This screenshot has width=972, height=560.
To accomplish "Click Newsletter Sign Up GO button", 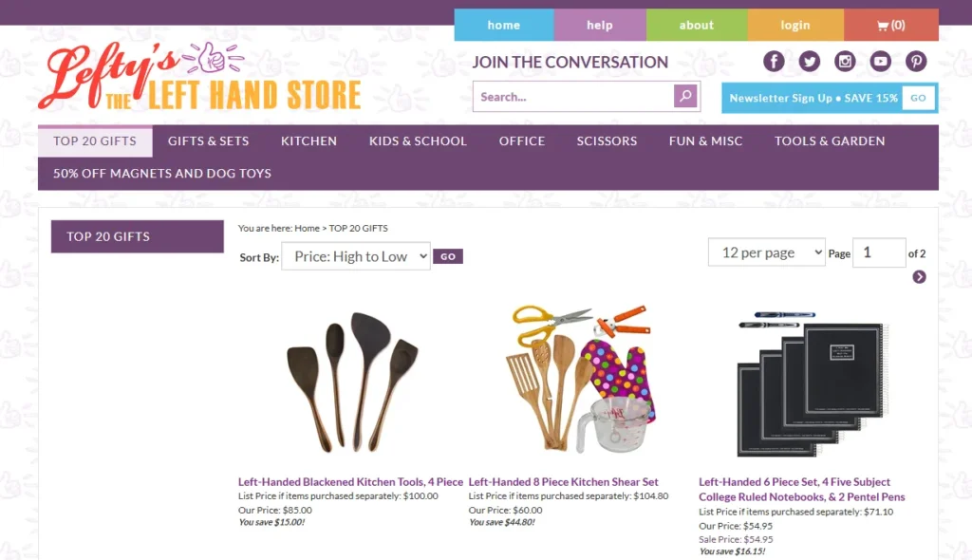I will tap(918, 98).
